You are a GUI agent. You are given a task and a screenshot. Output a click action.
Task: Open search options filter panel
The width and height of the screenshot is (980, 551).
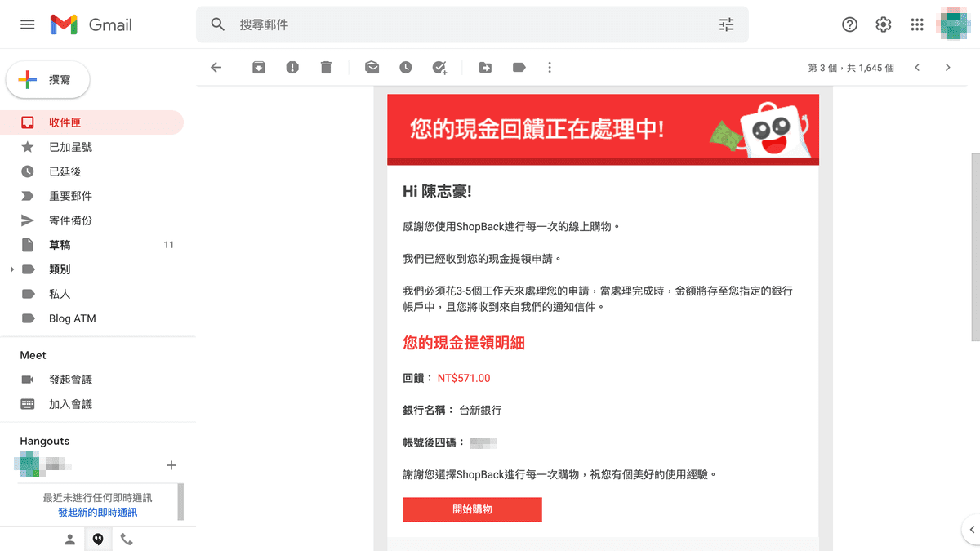pos(726,24)
